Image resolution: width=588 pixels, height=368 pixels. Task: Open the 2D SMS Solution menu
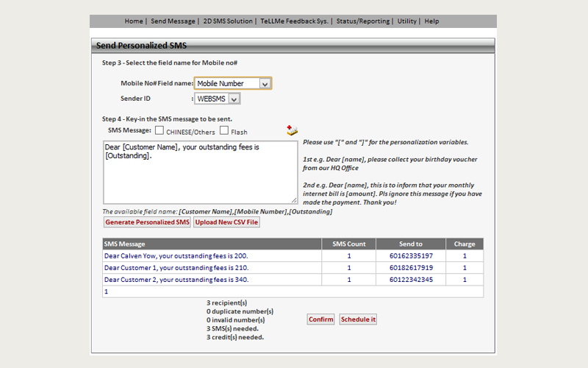(228, 21)
